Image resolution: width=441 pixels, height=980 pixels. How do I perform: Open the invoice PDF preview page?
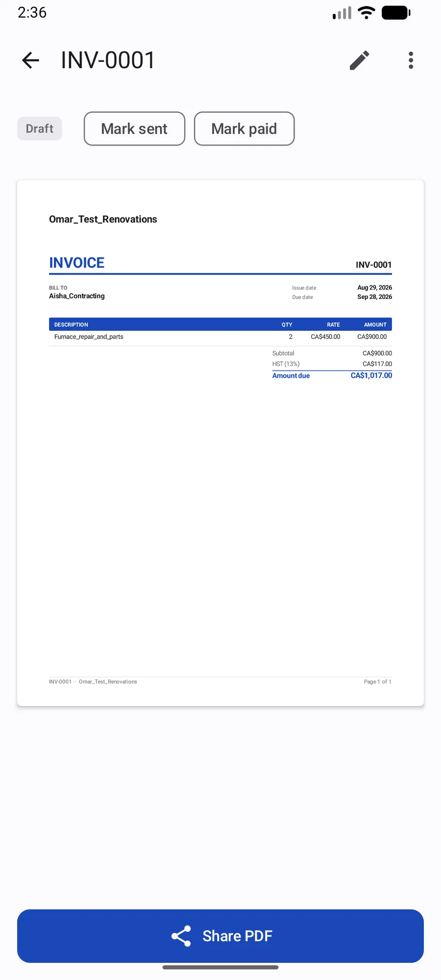pos(220,443)
